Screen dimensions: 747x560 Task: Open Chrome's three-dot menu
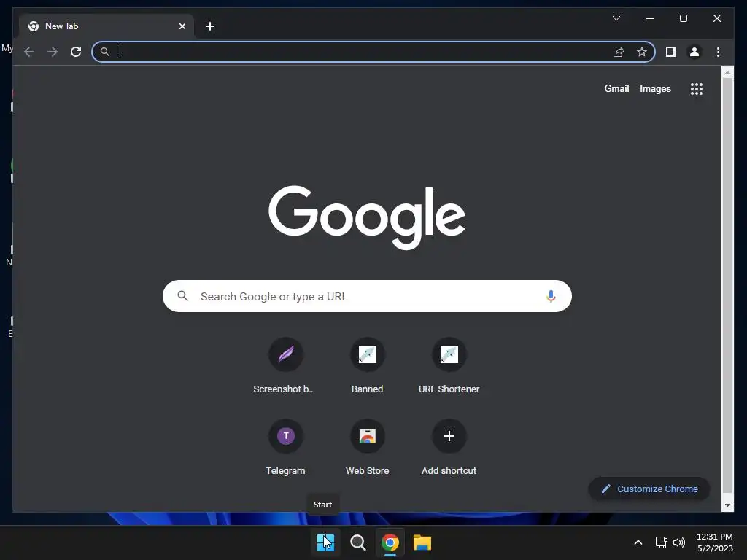pyautogui.click(x=718, y=52)
